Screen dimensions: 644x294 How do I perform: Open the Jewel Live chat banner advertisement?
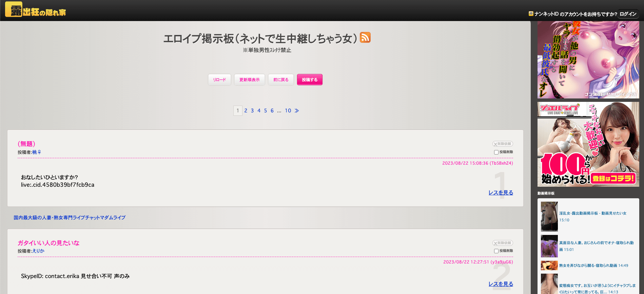[x=588, y=144]
